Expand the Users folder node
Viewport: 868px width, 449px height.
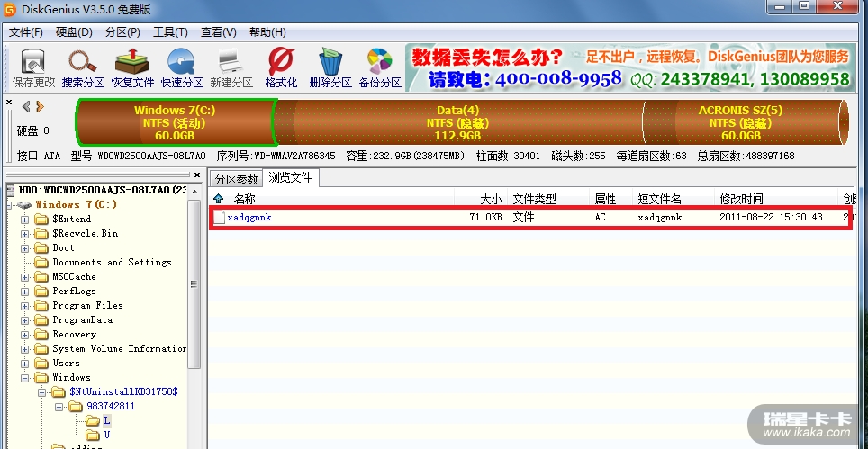pos(25,364)
